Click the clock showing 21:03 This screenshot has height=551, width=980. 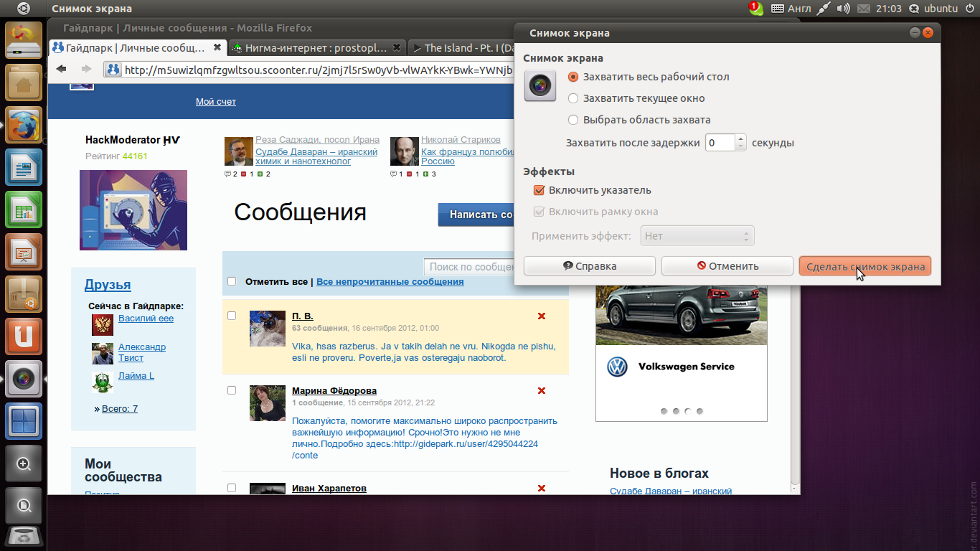(x=888, y=9)
